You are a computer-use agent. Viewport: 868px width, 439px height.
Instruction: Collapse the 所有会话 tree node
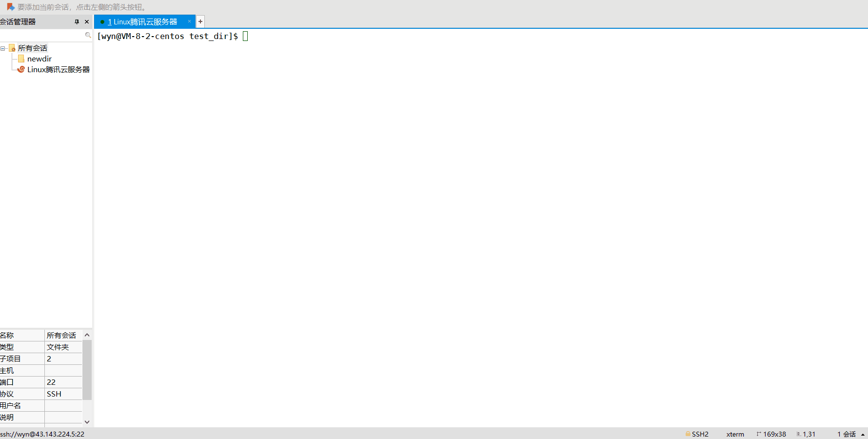3,48
